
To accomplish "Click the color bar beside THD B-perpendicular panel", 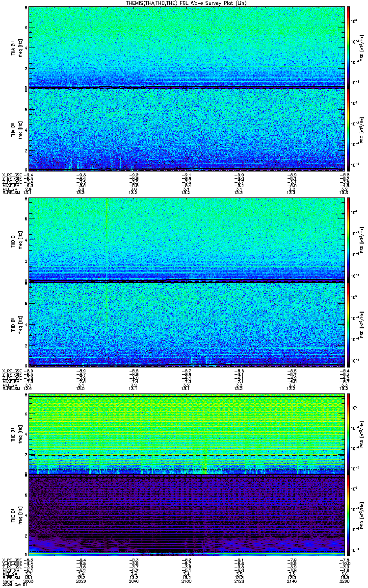I will 348,239.
